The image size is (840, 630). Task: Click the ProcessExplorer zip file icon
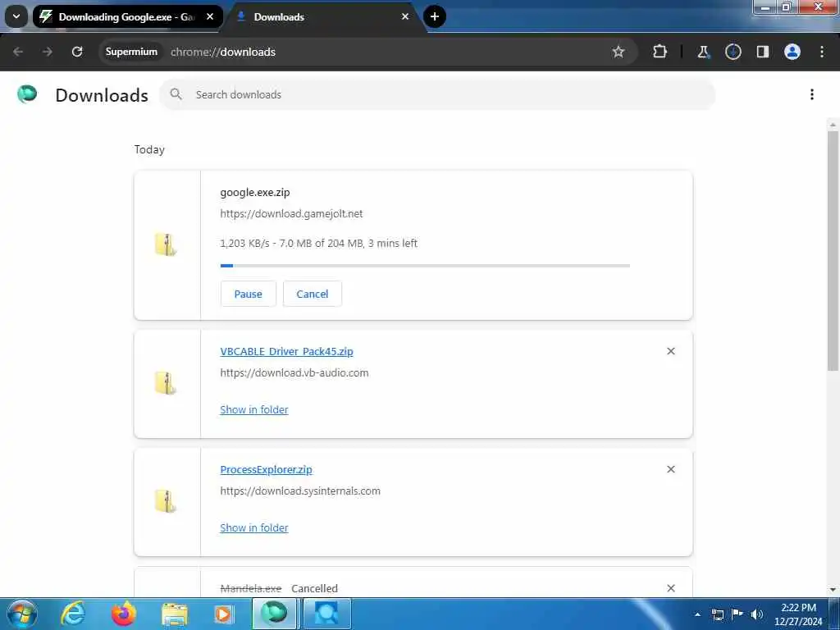tap(166, 501)
